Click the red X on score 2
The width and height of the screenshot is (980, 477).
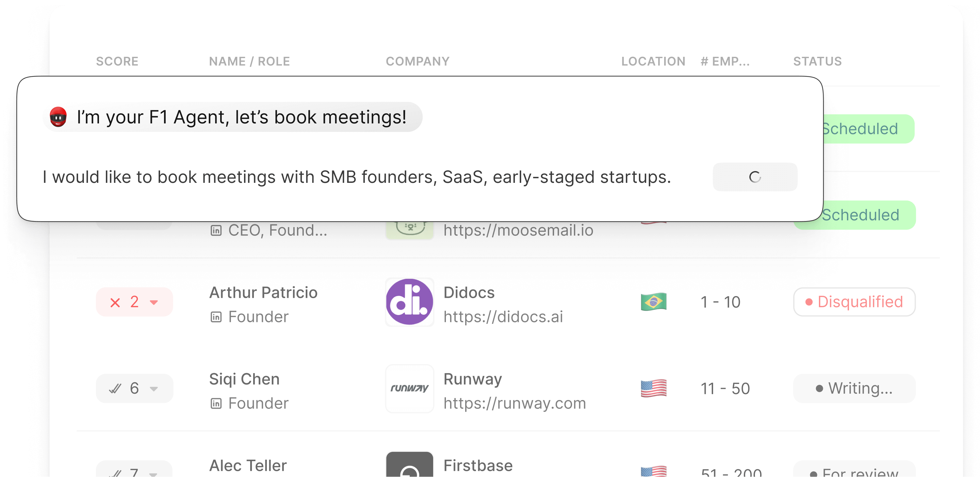click(x=115, y=303)
